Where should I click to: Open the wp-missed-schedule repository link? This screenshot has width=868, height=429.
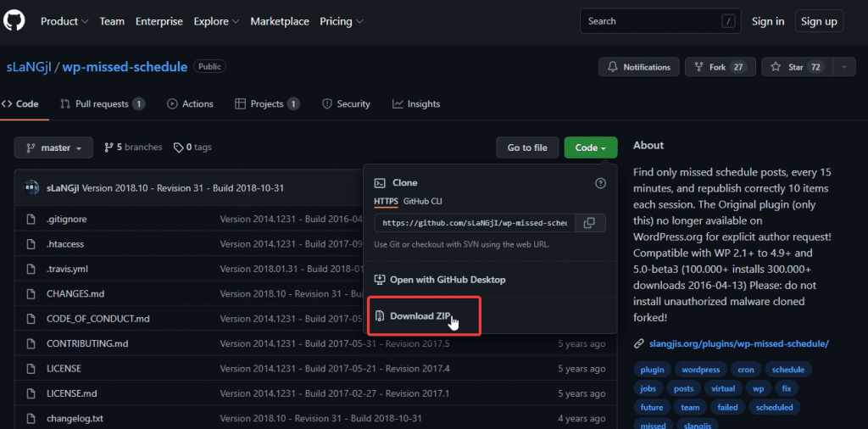click(x=125, y=67)
